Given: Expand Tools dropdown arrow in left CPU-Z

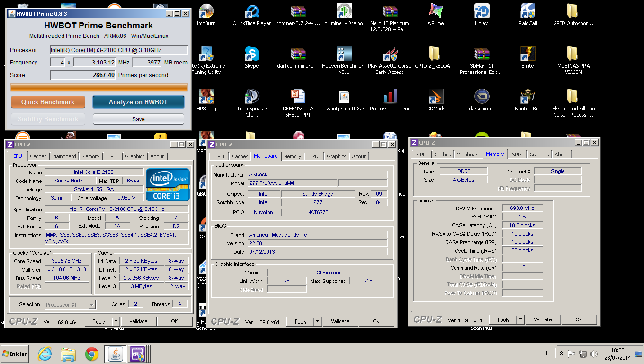Looking at the screenshot, I should point(116,321).
